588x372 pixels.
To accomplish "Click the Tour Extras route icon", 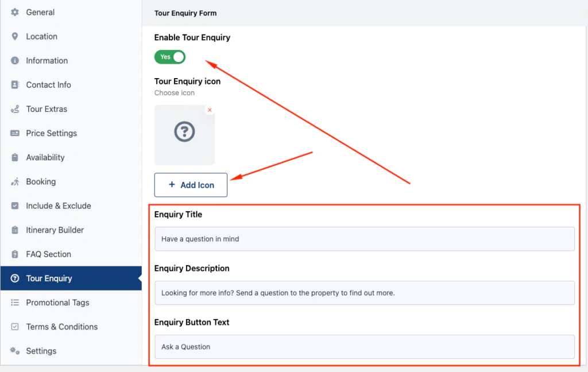I will click(x=14, y=109).
